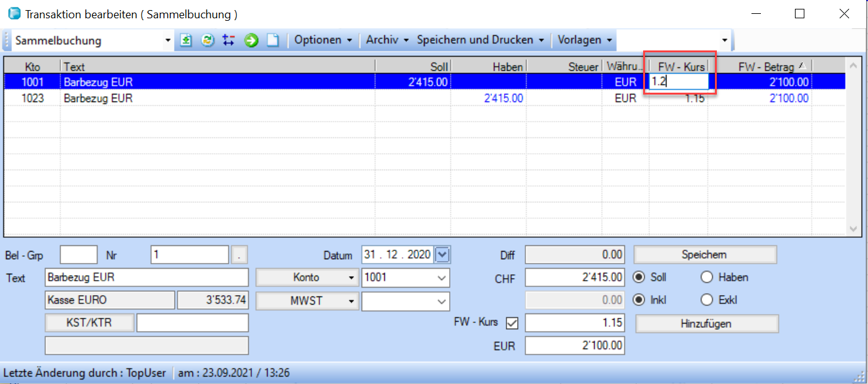Viewport: 868px width, 384px height.
Task: Open the date picker next to Datum
Action: pos(443,255)
